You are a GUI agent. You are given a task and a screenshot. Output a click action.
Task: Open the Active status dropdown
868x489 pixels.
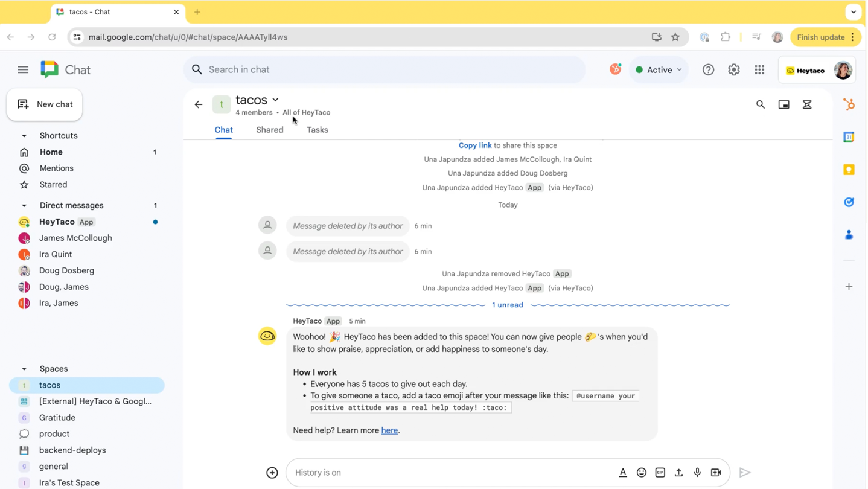(x=659, y=70)
